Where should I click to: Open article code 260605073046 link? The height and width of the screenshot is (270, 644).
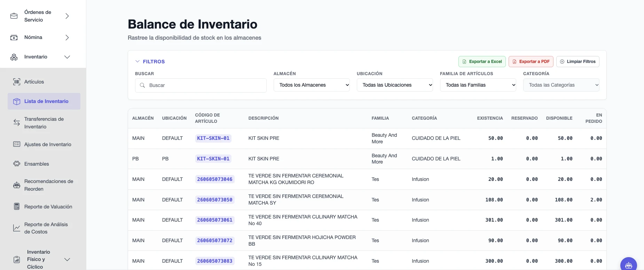(215, 179)
